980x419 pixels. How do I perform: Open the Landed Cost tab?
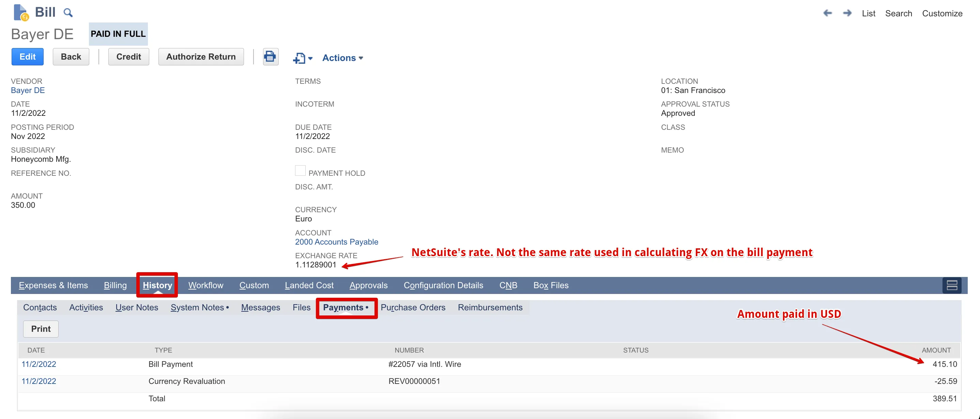click(309, 285)
